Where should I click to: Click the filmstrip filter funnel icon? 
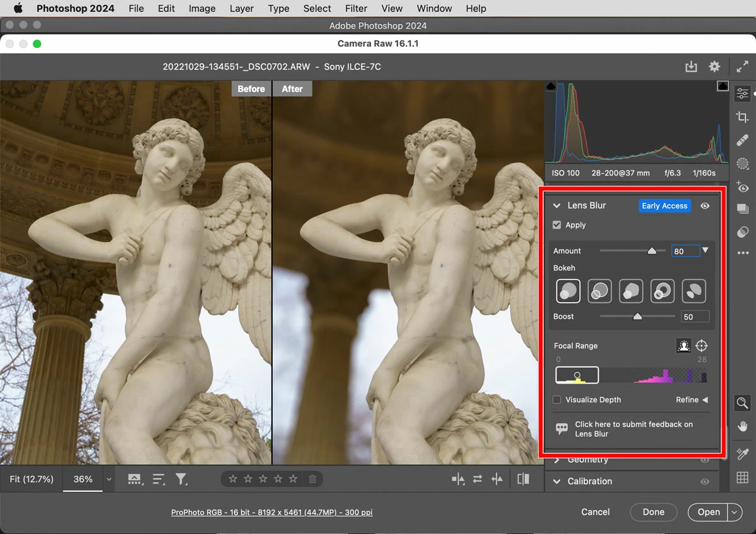click(181, 479)
